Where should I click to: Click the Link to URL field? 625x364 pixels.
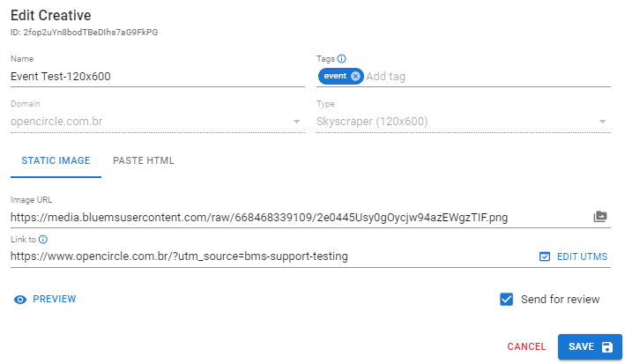(x=264, y=256)
